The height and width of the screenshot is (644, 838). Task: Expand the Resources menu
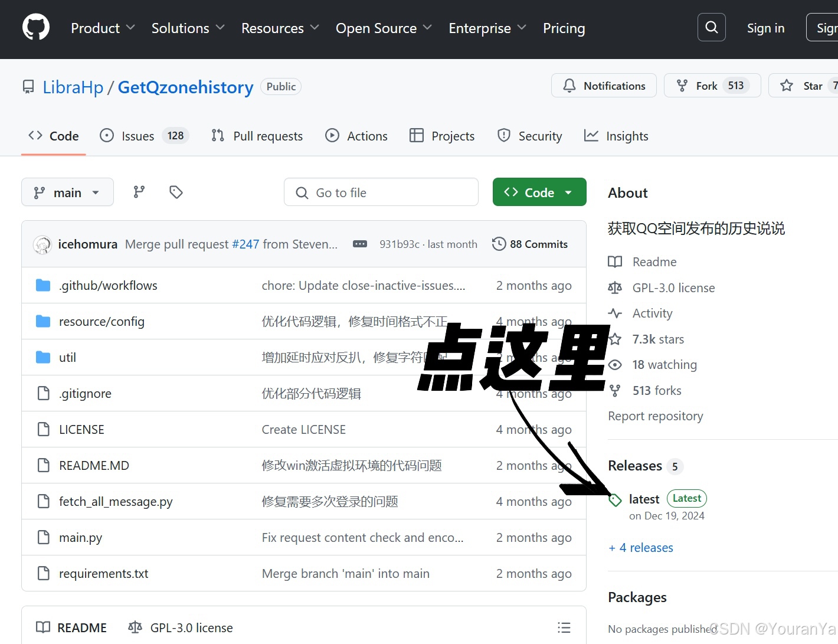click(280, 28)
